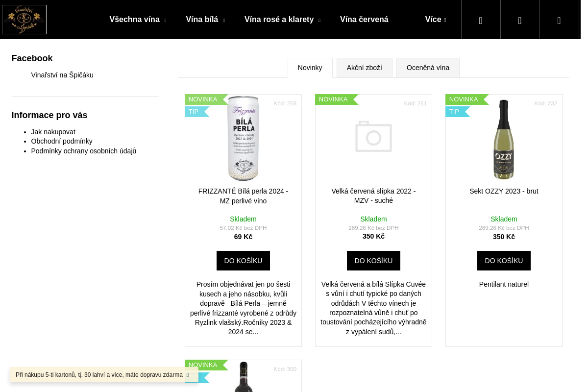The height and width of the screenshot is (392, 588).
Task: Open the Více menu
Action: (436, 20)
